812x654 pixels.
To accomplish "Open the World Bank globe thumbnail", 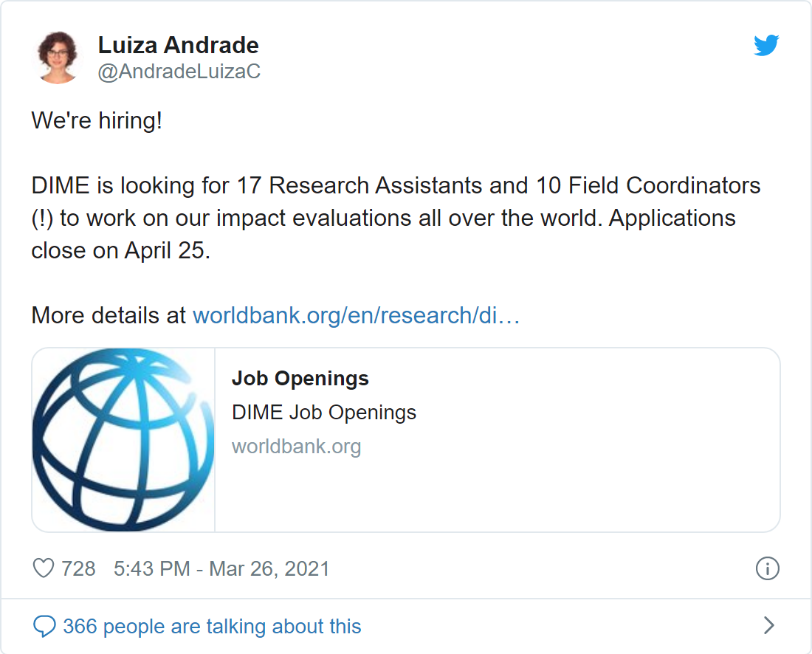I will (x=123, y=440).
